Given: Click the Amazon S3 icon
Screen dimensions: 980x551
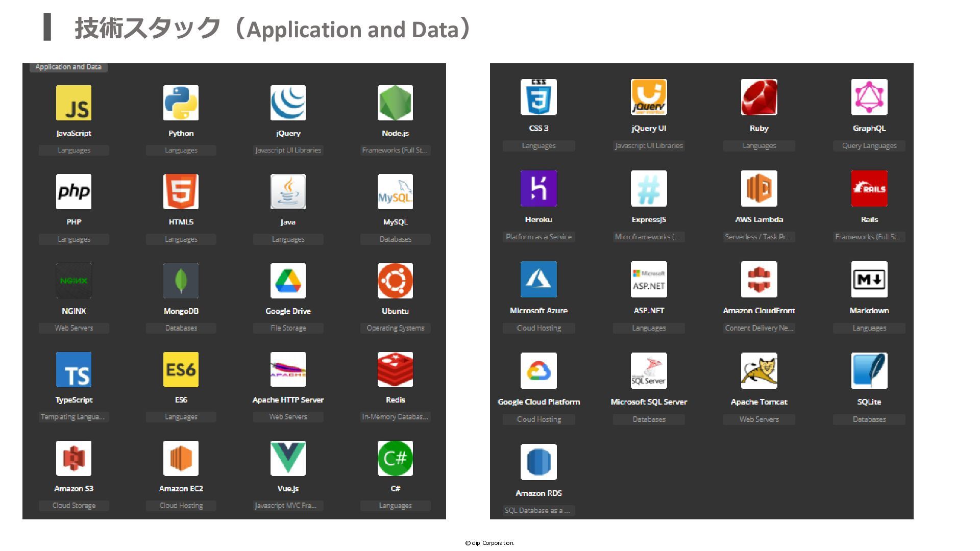Looking at the screenshot, I should tap(73, 458).
